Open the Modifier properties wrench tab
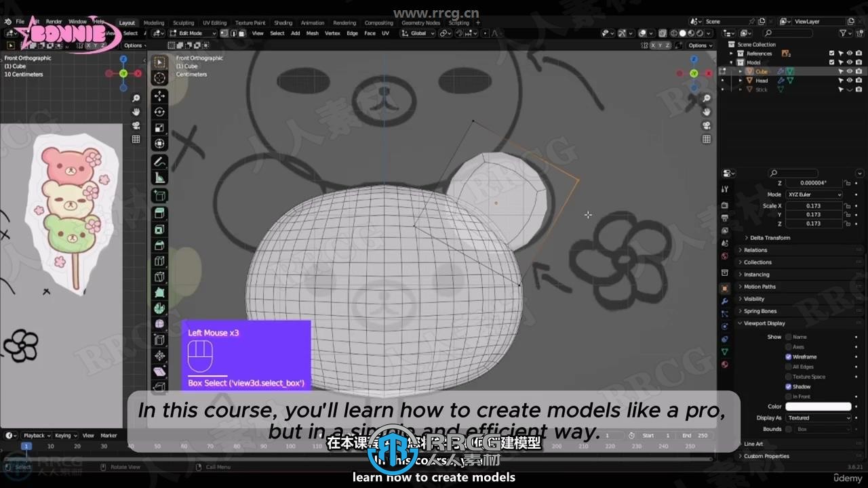 (725, 301)
